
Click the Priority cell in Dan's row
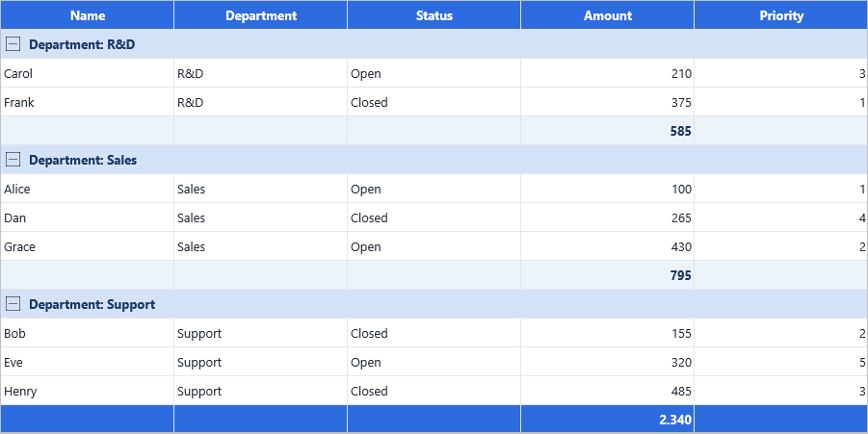781,217
